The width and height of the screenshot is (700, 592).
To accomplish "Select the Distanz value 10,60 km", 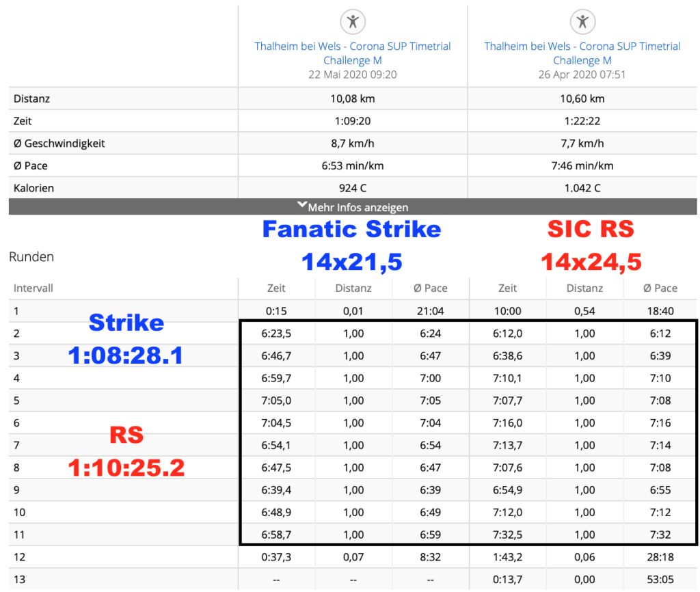I will pos(582,98).
